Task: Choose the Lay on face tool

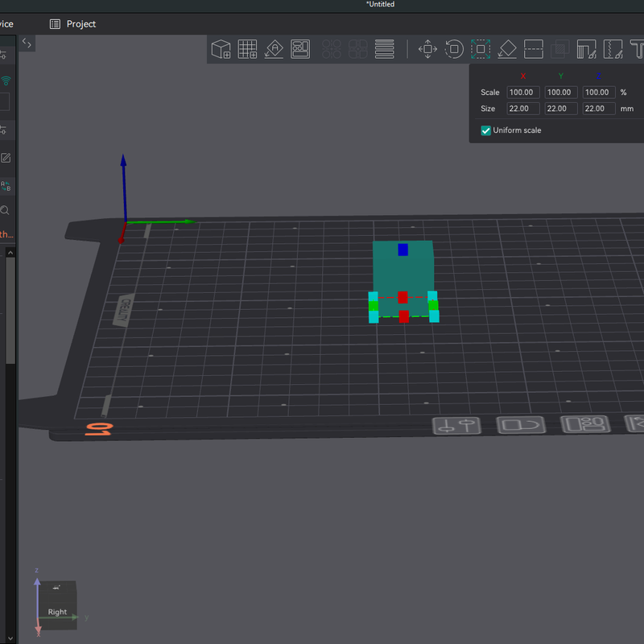Action: pos(507,49)
